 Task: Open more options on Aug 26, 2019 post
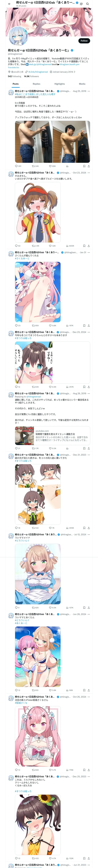coord(89,393)
